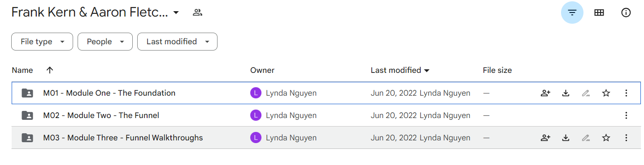Share the M03 Funnel Walkthroughs folder

(x=545, y=138)
